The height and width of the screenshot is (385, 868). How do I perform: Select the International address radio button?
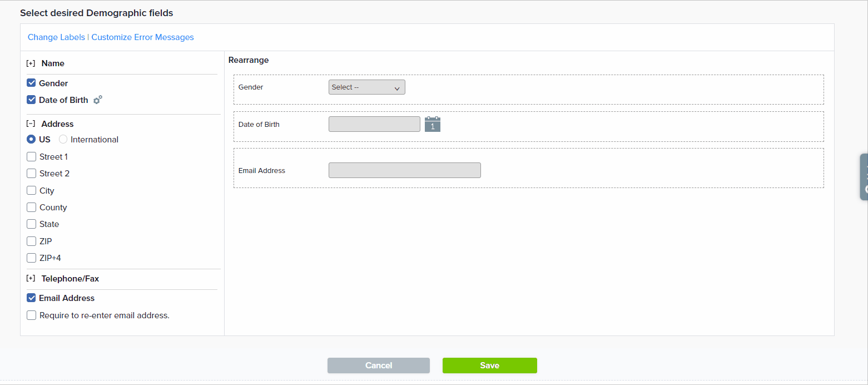coord(63,140)
